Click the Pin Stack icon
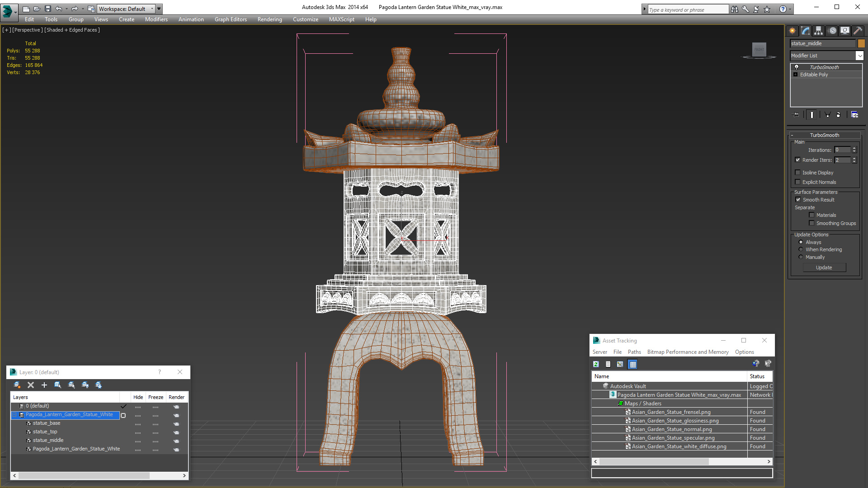Viewport: 868px width, 488px height. click(x=796, y=115)
